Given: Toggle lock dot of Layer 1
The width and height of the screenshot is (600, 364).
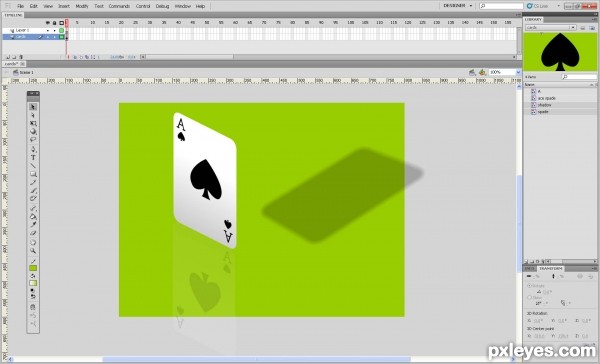Looking at the screenshot, I should [x=55, y=30].
